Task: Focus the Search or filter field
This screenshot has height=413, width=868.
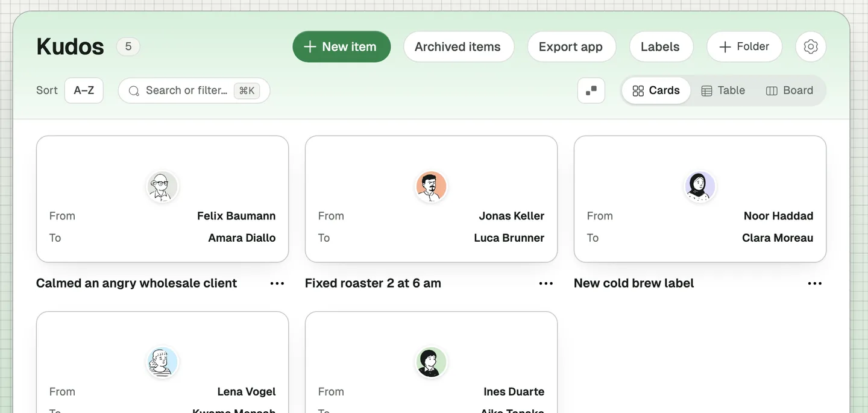Action: pyautogui.click(x=194, y=90)
